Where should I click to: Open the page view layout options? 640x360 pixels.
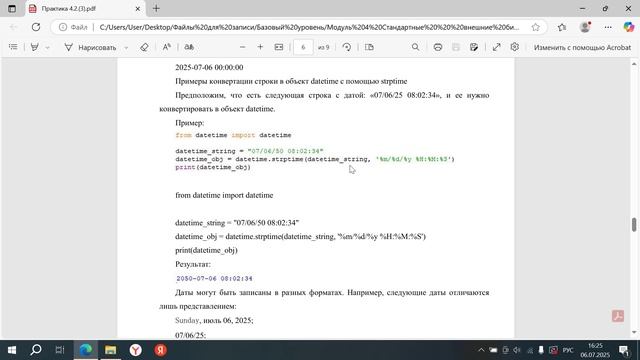[x=369, y=47]
